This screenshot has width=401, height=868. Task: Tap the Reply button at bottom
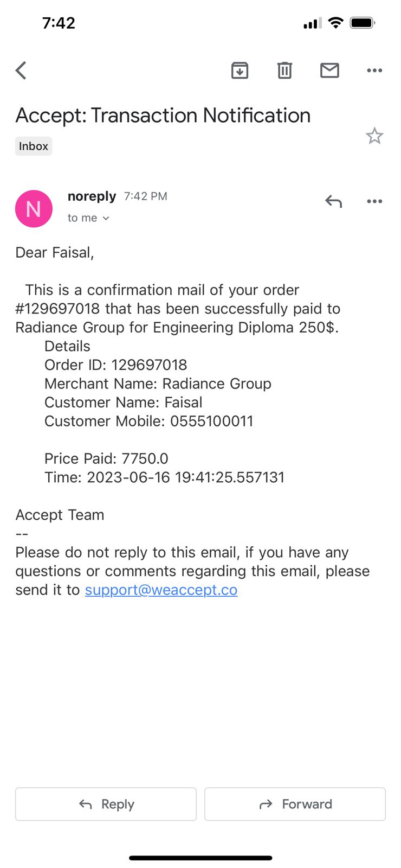tap(106, 804)
